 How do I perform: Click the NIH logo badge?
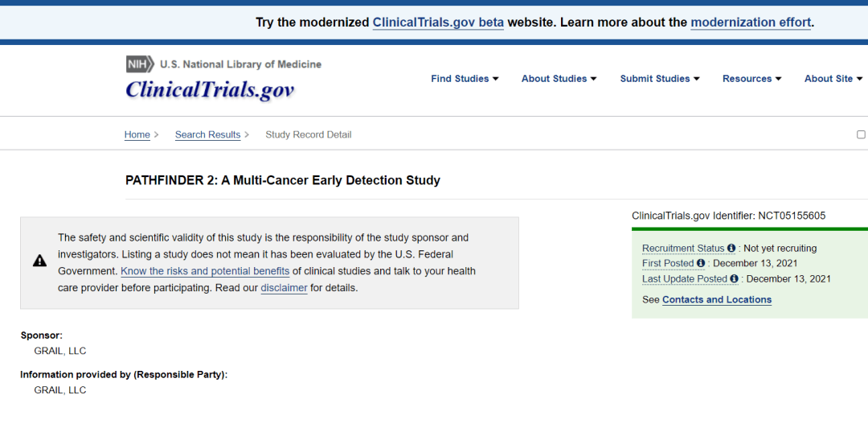tap(141, 64)
